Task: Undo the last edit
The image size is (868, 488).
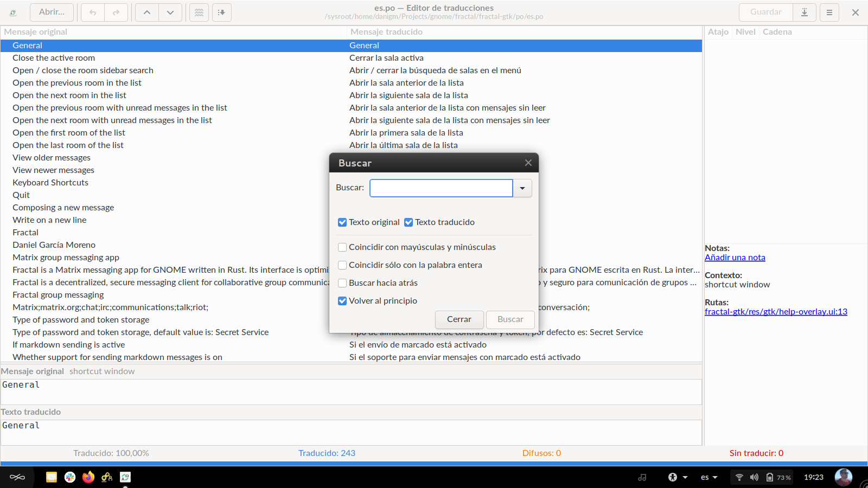Action: 93,12
